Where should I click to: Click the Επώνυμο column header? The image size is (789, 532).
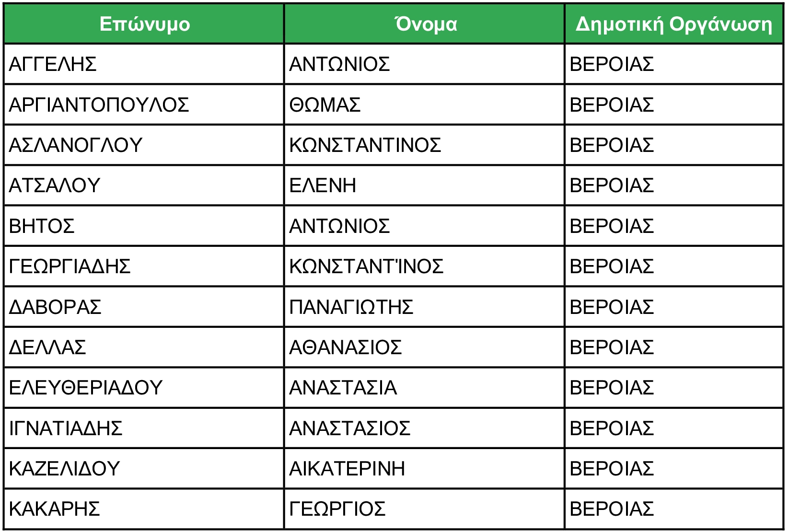[x=144, y=24]
